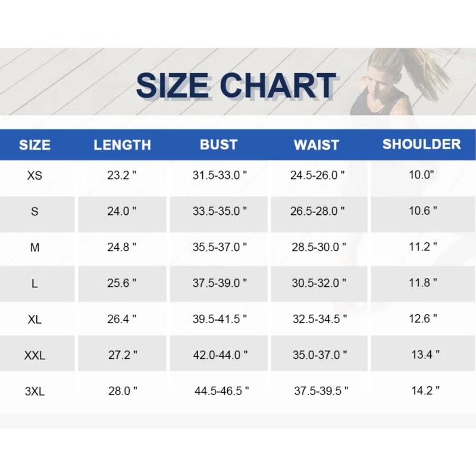This screenshot has height=476, width=476.
Task: Click the LENGTH column header
Action: click(122, 145)
